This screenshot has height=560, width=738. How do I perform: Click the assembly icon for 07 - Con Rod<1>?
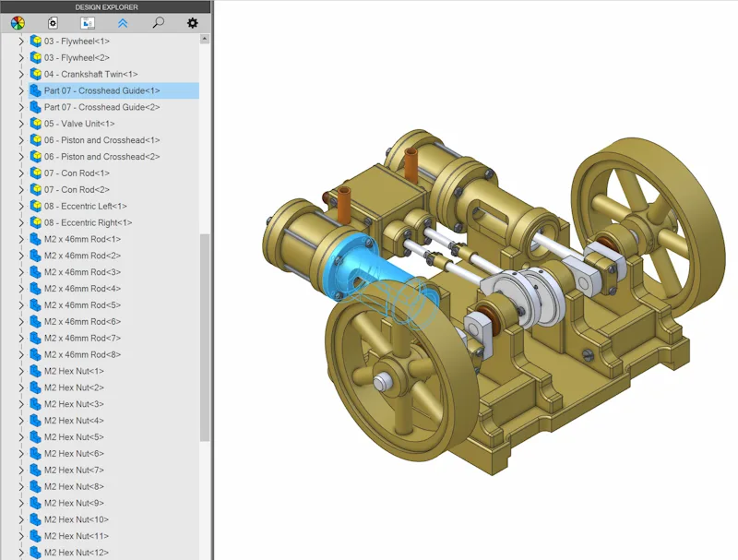pyautogui.click(x=36, y=173)
